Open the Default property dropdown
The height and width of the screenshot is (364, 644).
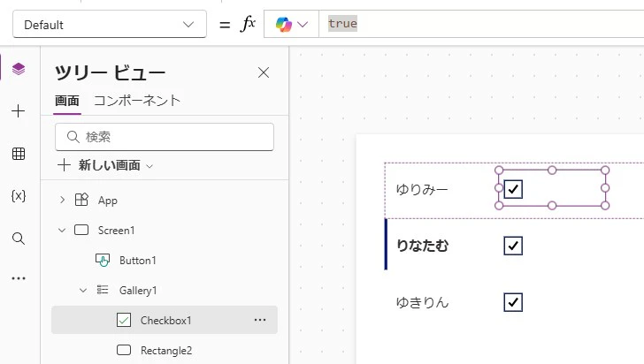coord(110,25)
